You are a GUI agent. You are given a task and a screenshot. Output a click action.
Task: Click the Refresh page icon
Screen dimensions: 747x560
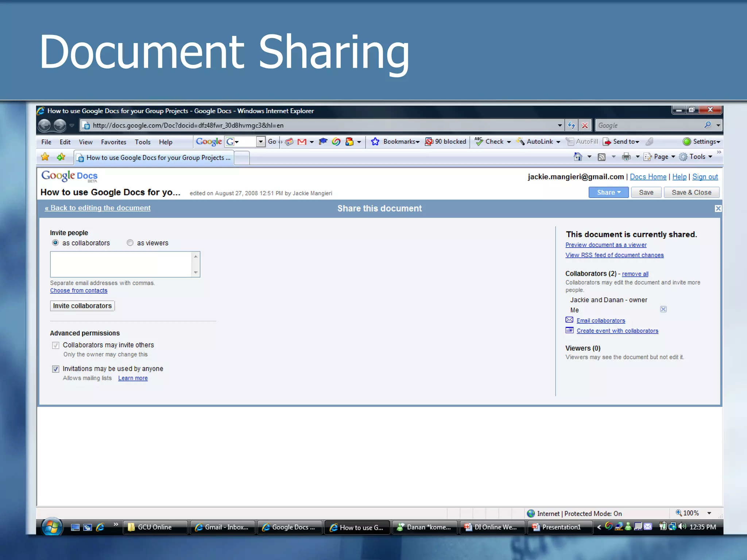click(571, 125)
